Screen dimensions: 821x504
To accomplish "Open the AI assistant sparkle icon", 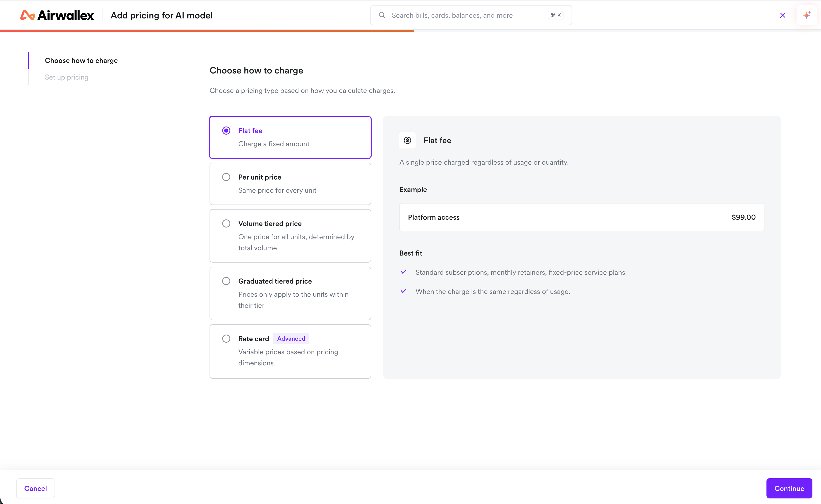I will (807, 15).
